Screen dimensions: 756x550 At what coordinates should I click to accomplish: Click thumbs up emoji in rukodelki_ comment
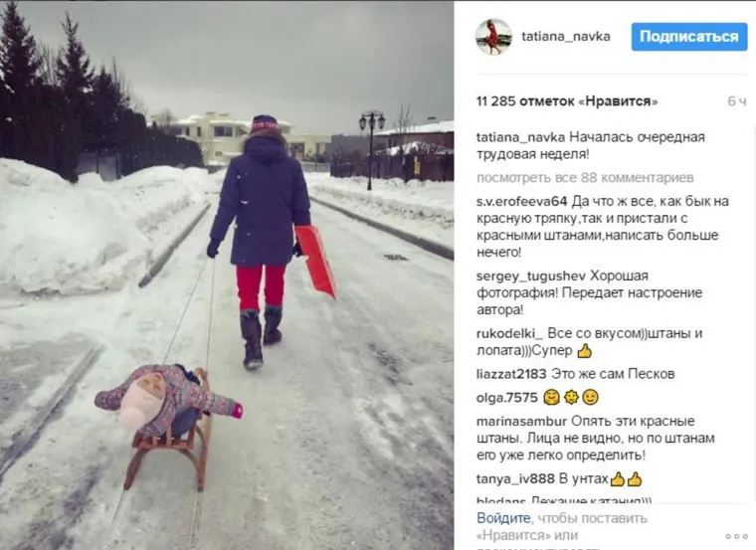[x=584, y=350]
